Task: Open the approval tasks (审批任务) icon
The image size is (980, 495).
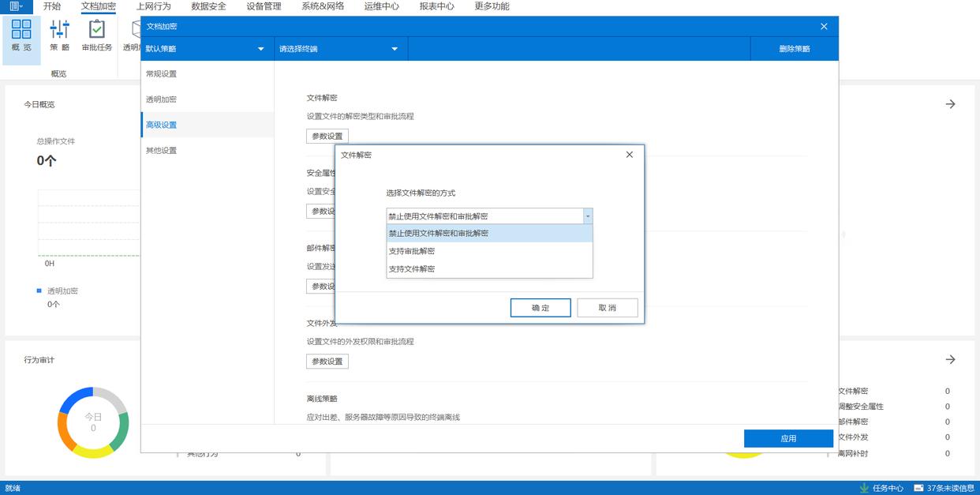Action: pyautogui.click(x=97, y=36)
